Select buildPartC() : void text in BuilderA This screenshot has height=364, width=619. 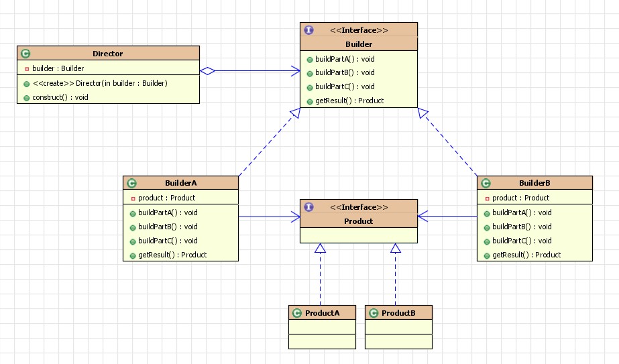[168, 241]
